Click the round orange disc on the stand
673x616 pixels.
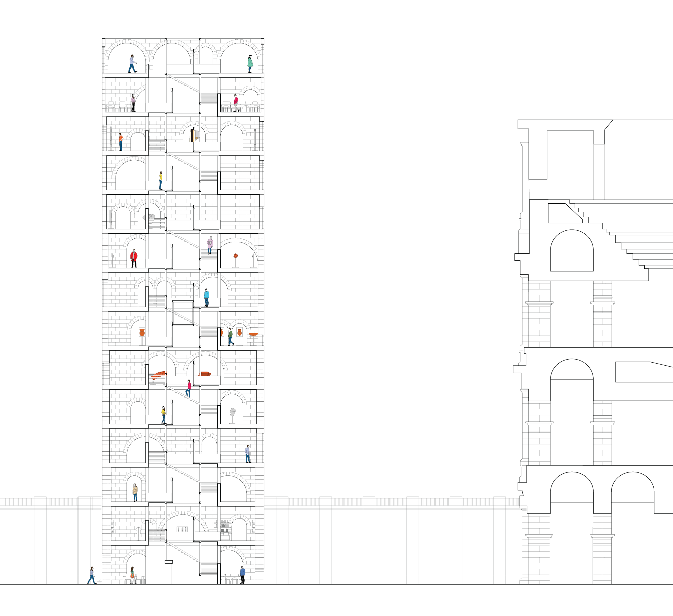pyautogui.click(x=236, y=256)
